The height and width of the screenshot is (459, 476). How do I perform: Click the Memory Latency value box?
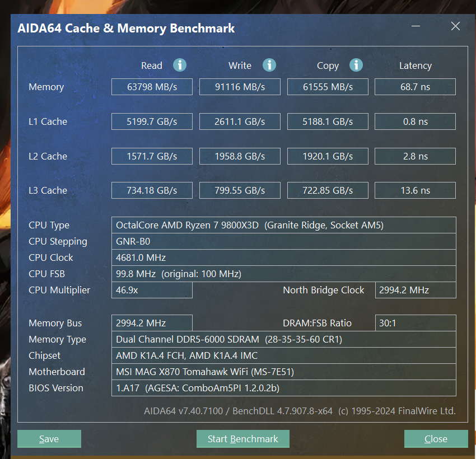click(415, 87)
